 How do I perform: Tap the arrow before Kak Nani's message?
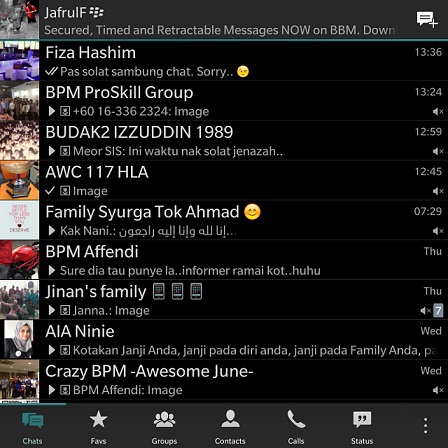(52, 231)
